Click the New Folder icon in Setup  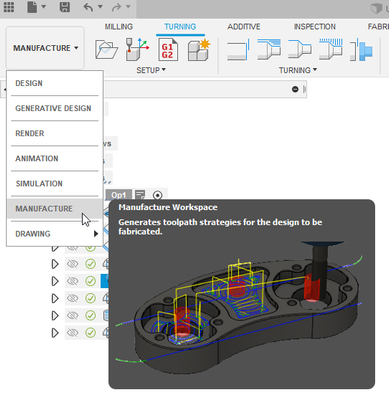tap(106, 50)
